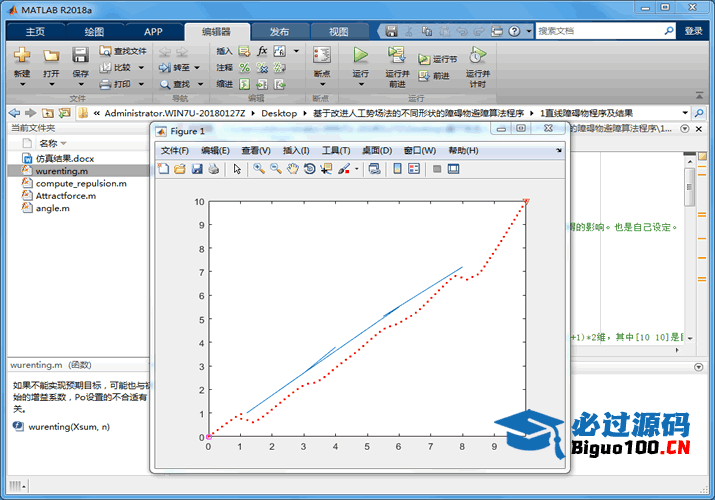Image resolution: width=715 pixels, height=500 pixels.
Task: Click the Print Figure icon in Figure toolbar
Action: click(x=213, y=169)
